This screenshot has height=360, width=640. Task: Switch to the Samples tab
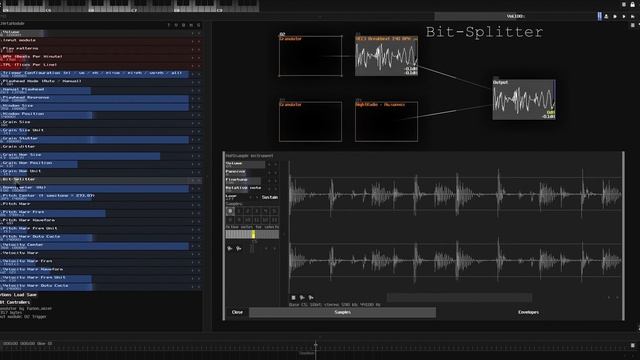pyautogui.click(x=342, y=312)
